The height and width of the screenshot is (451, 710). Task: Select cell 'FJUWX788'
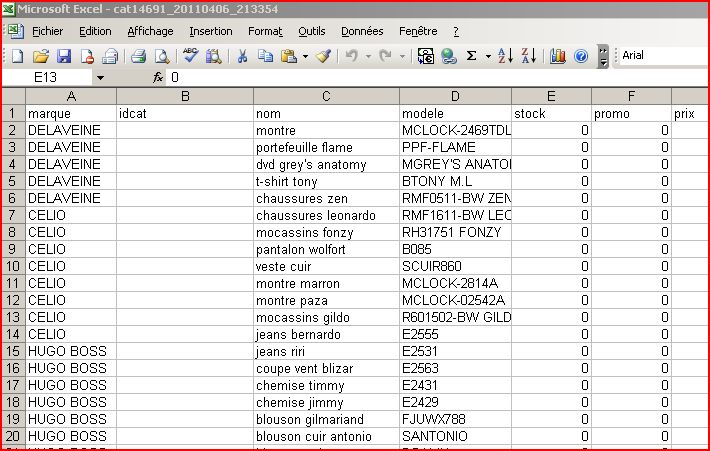pyautogui.click(x=455, y=419)
